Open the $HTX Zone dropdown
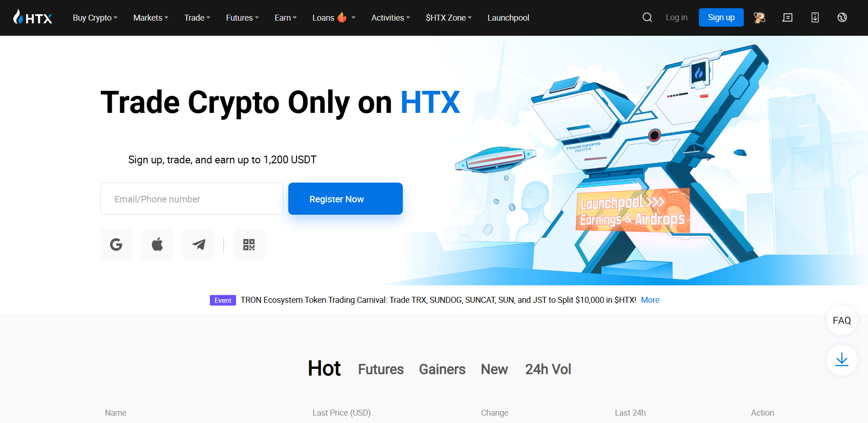This screenshot has height=423, width=868. click(449, 17)
